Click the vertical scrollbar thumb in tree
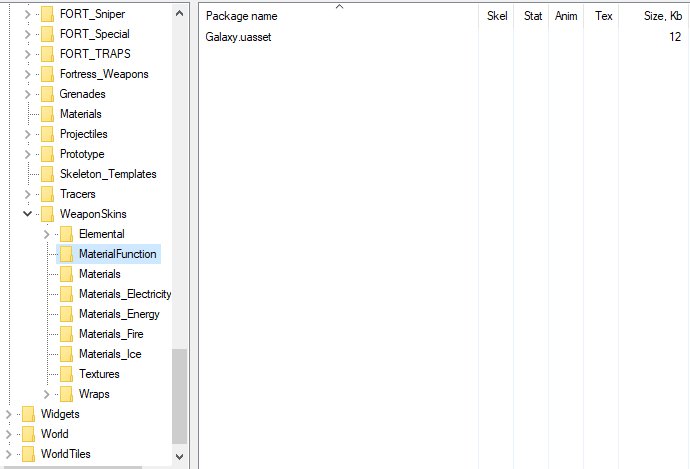The image size is (690, 469). (179, 396)
